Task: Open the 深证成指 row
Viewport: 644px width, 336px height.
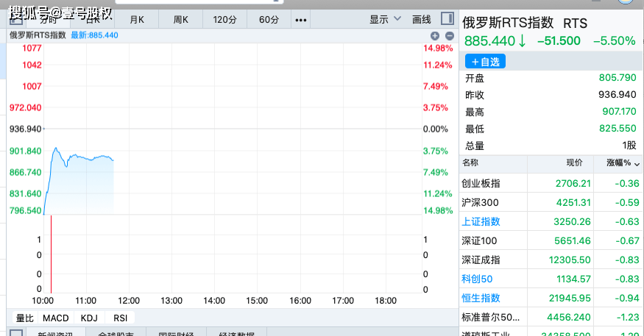Action: coord(551,260)
